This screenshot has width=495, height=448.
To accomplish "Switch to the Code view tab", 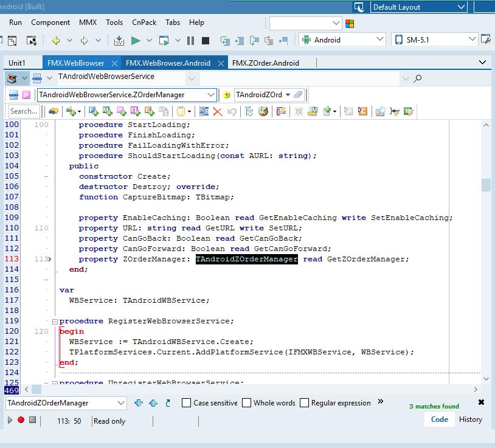I will 440,419.
